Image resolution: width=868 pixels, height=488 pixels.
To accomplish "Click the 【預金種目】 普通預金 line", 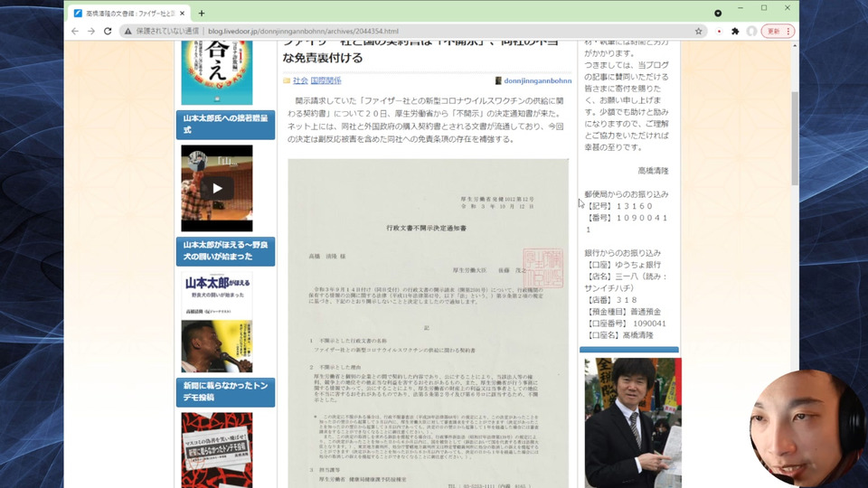I will (x=622, y=312).
